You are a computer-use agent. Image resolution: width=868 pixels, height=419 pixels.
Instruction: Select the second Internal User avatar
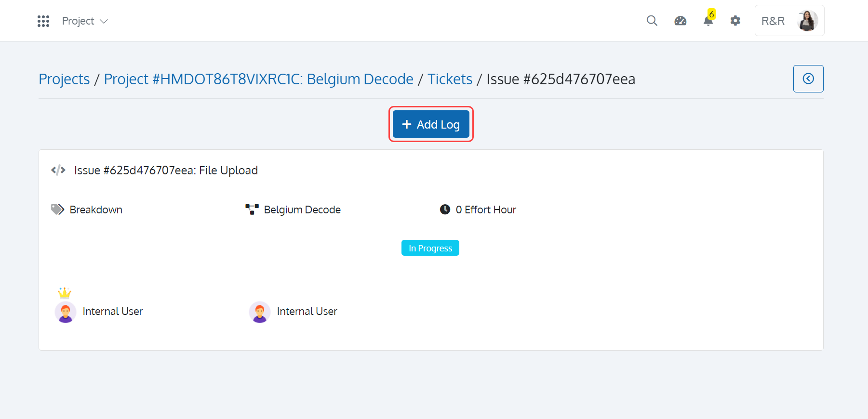pos(260,312)
